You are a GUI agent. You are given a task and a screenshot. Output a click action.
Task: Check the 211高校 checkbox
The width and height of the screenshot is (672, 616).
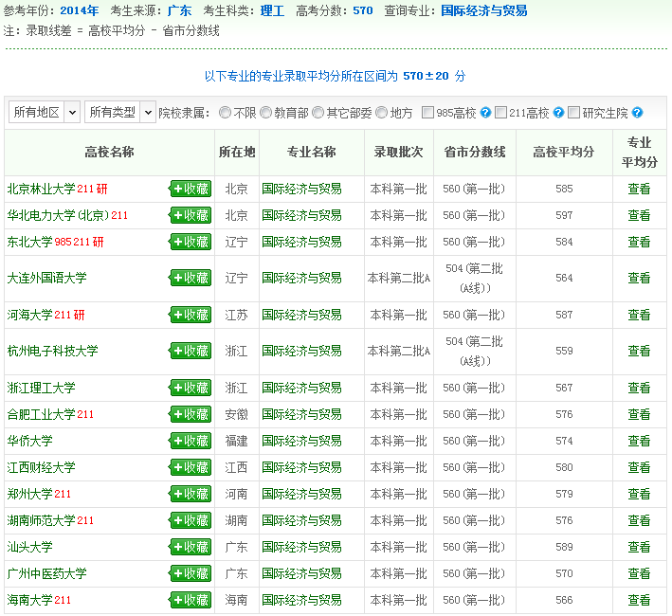(x=500, y=112)
